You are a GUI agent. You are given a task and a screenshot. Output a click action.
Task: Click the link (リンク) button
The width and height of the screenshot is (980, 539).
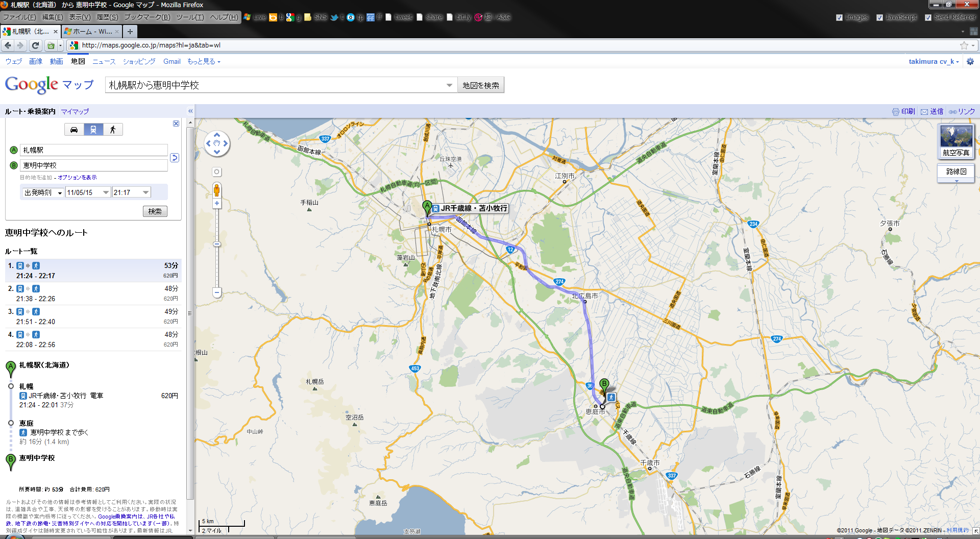tap(962, 111)
